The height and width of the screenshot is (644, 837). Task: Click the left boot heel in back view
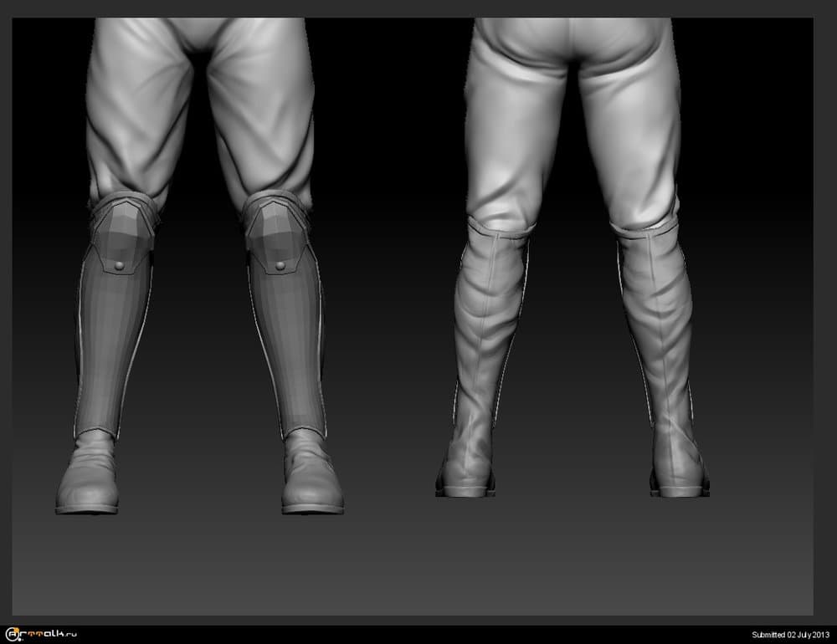[x=465, y=481]
